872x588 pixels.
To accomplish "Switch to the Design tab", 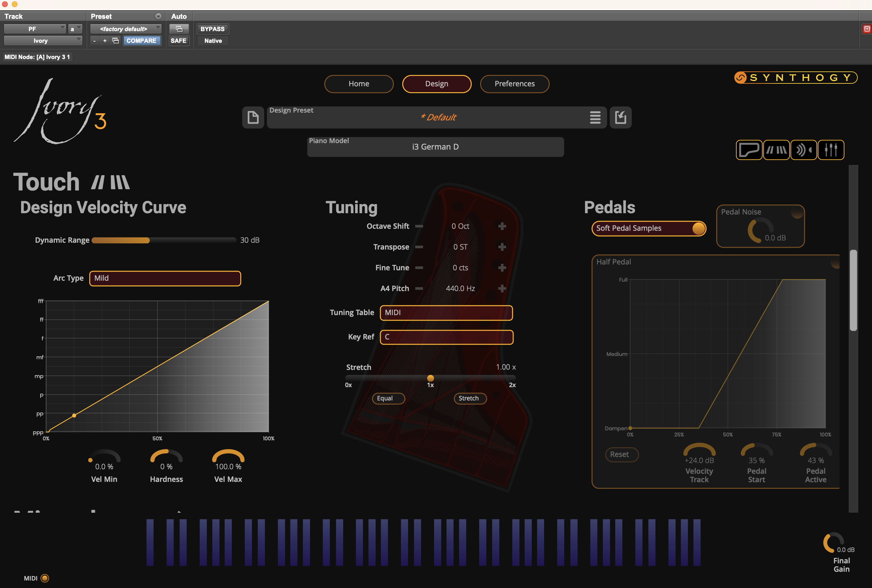I will click(437, 84).
